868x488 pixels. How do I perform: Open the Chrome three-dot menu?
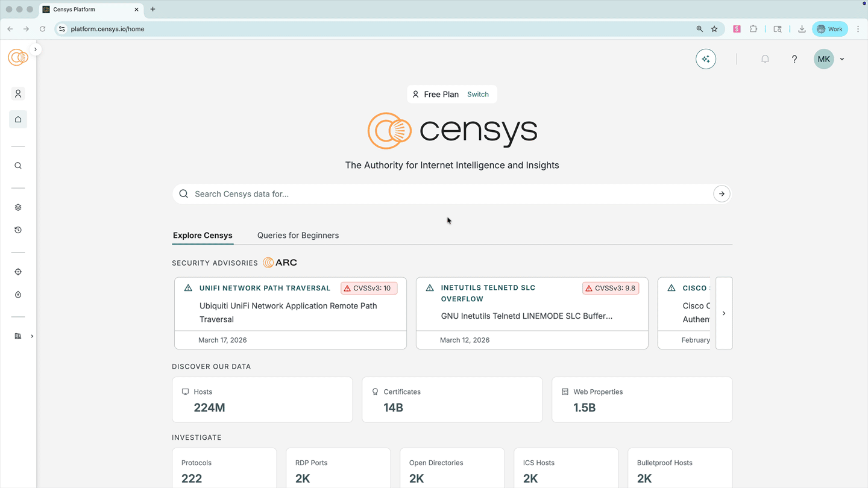(858, 29)
